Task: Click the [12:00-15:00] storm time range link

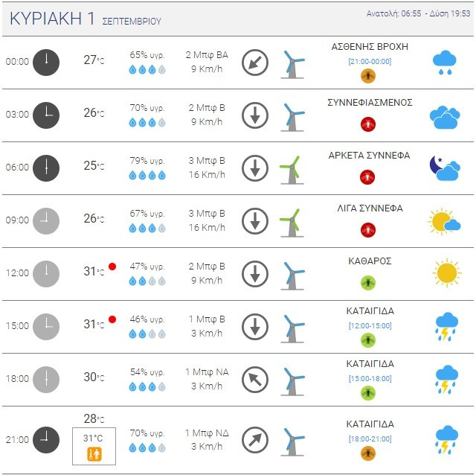Action: [x=370, y=325]
